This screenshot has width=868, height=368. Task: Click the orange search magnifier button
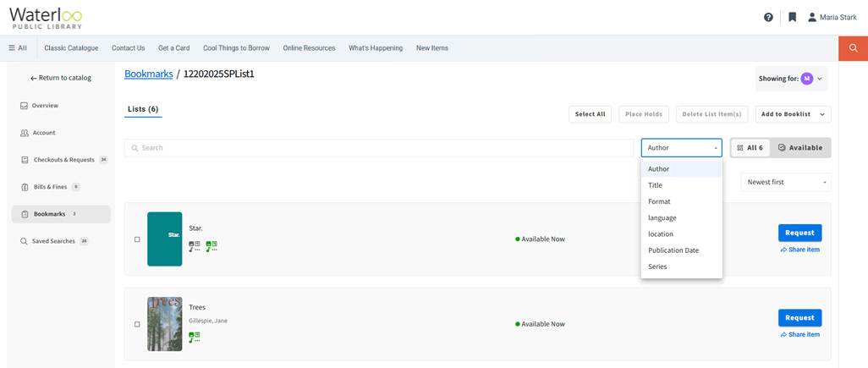click(x=853, y=48)
